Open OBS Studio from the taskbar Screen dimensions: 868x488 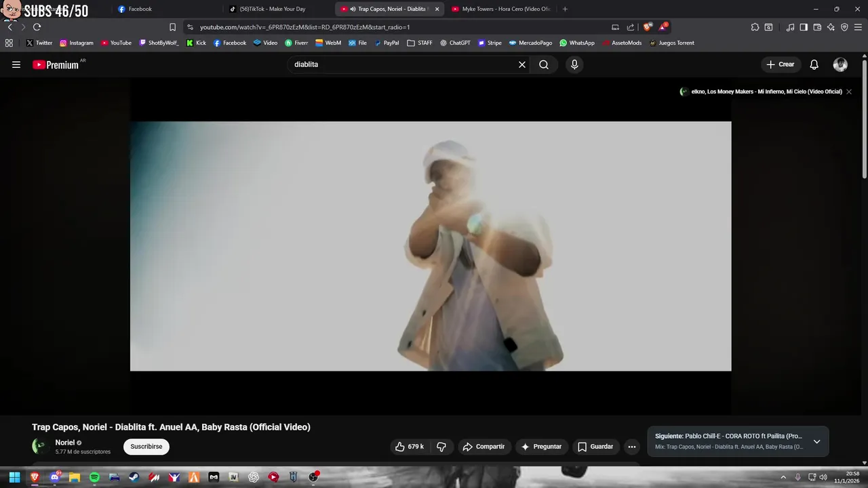tap(313, 477)
